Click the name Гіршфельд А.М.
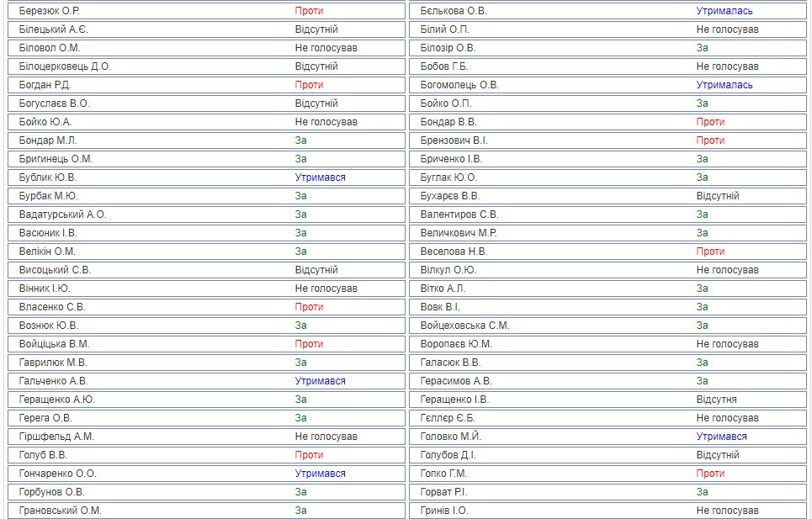 pos(56,437)
